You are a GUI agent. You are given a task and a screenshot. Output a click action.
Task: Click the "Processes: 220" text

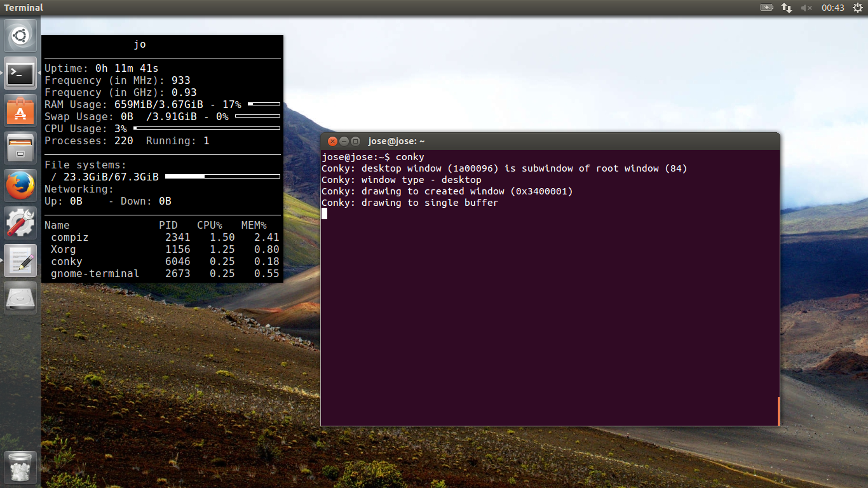89,140
